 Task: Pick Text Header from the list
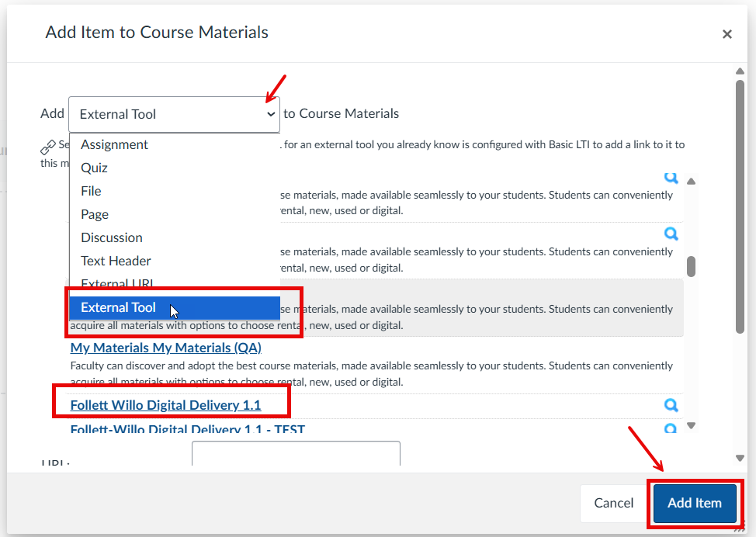116,261
